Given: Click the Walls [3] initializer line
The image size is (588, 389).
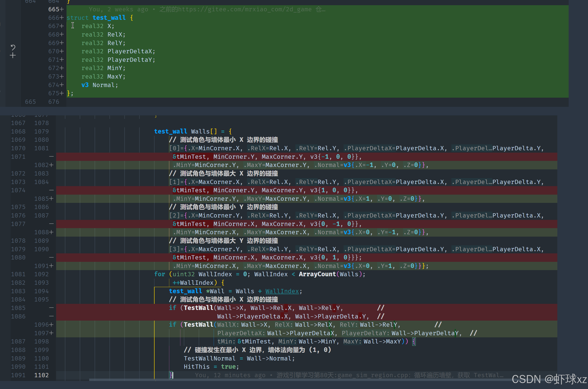Looking at the screenshot, I should (356, 249).
